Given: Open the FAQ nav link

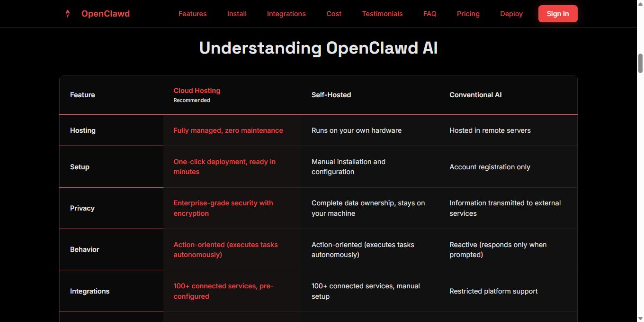Looking at the screenshot, I should click(429, 14).
